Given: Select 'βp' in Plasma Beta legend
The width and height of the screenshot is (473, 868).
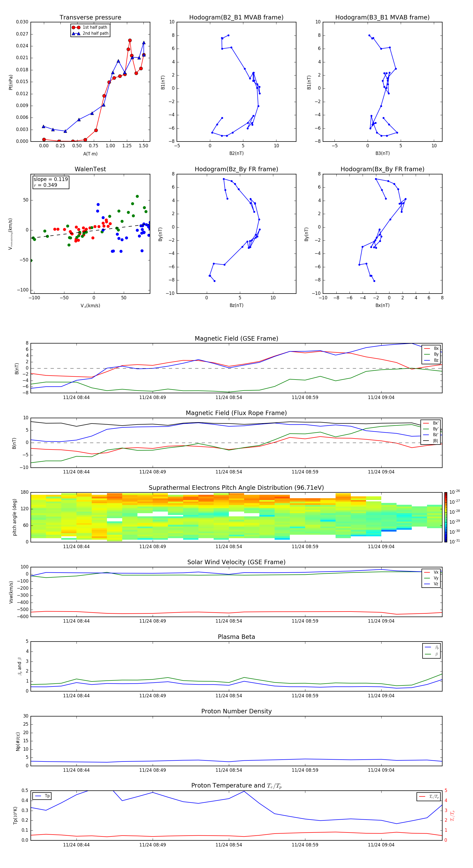Looking at the screenshot, I should point(431,647).
